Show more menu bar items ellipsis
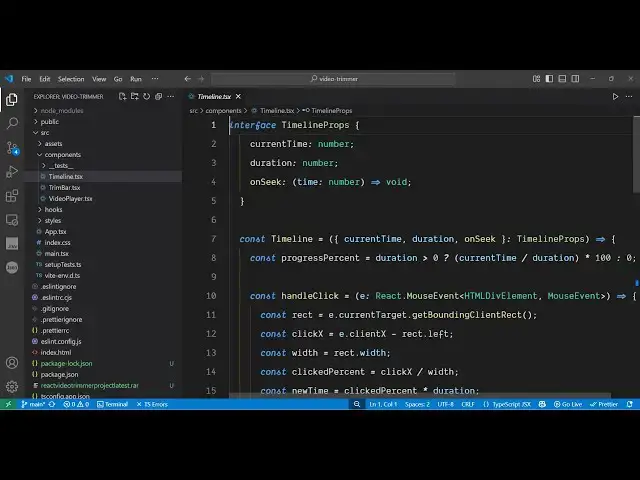Image resolution: width=640 pixels, height=480 pixels. [155, 79]
